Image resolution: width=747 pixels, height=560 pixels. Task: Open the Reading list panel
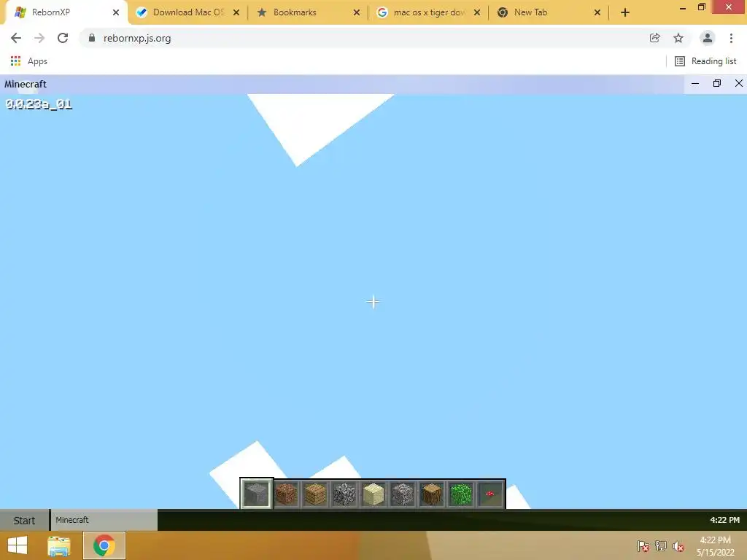(x=705, y=61)
